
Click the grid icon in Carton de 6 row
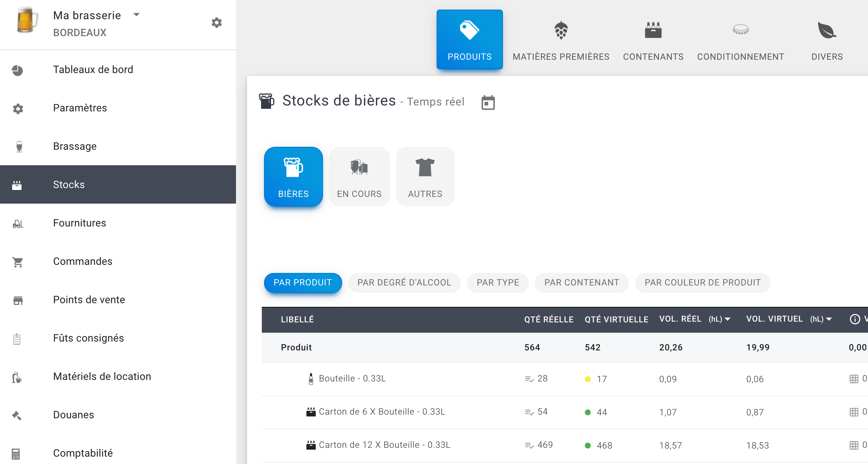pyautogui.click(x=854, y=412)
